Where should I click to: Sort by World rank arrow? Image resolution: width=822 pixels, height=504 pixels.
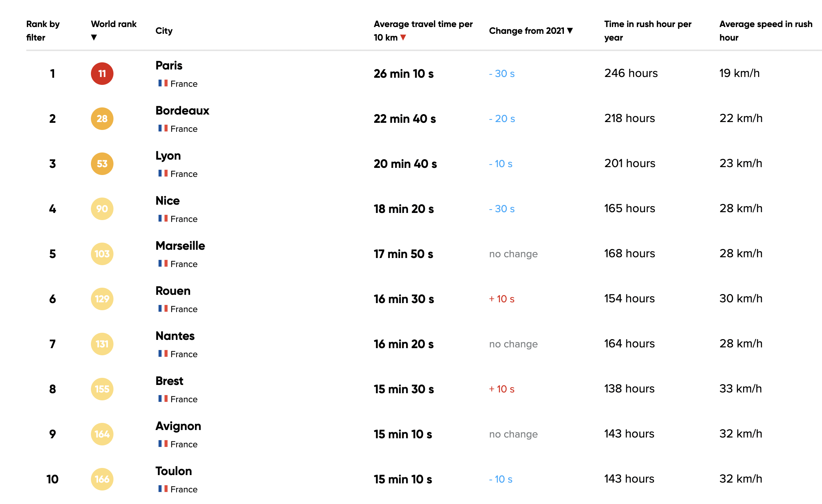94,38
